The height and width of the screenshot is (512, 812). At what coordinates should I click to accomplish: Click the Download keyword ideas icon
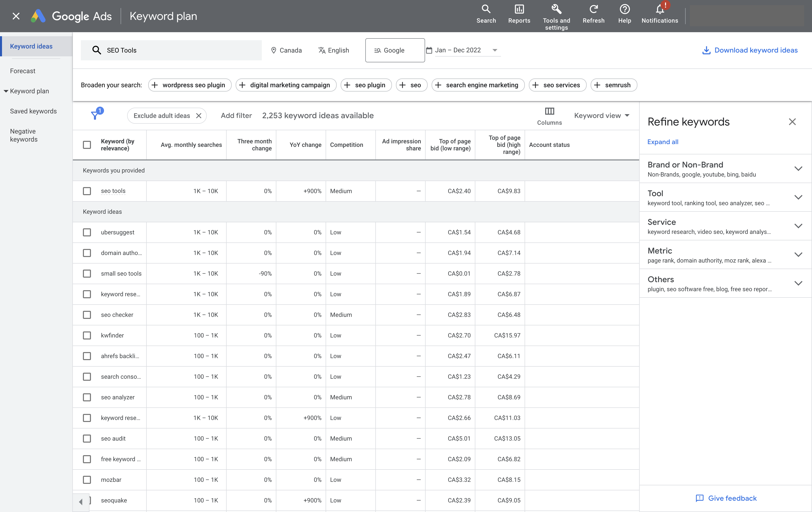[705, 50]
